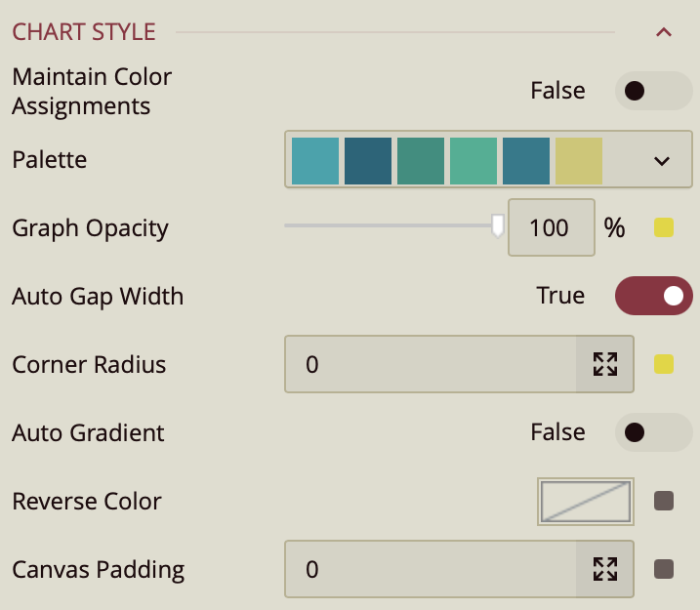Select the yellow palette swatch
700x610 pixels.
(x=579, y=161)
